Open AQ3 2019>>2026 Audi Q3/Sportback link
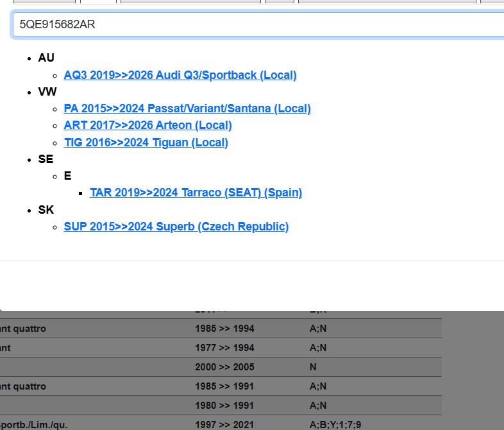Screen dimensions: 504x430 coord(180,75)
